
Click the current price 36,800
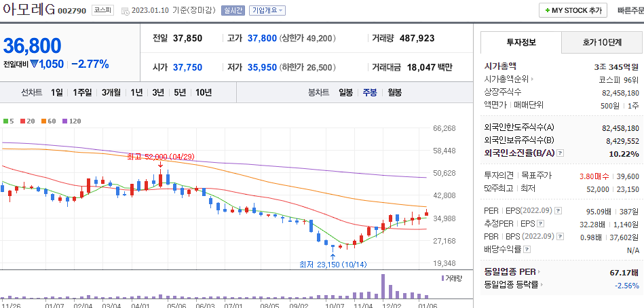[x=33, y=45]
